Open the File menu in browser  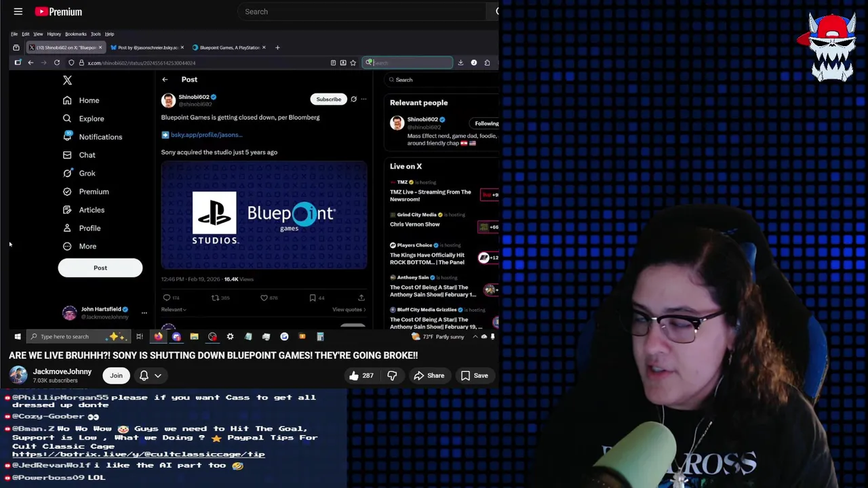14,34
